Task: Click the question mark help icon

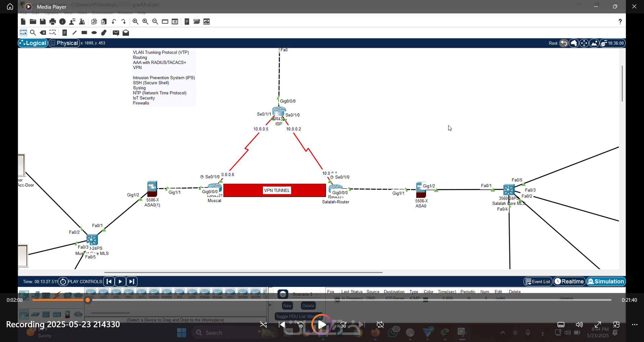Action: [x=620, y=21]
